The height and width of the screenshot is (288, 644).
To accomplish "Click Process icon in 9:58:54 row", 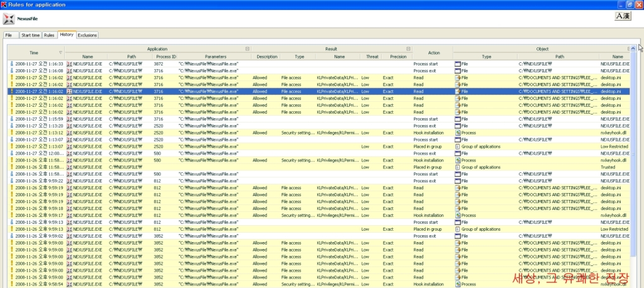I will pos(458,284).
